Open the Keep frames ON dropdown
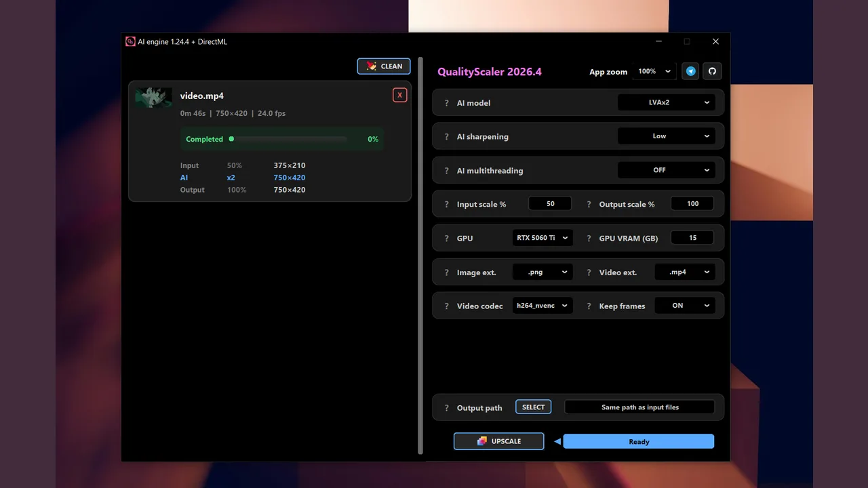The width and height of the screenshot is (868, 488). coord(684,306)
